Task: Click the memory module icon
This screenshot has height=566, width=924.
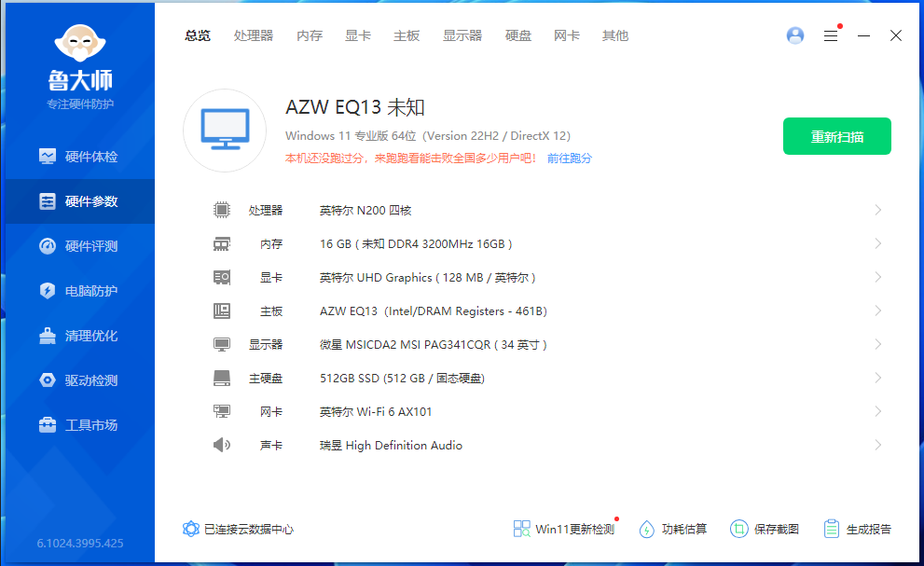Action: coord(222,243)
